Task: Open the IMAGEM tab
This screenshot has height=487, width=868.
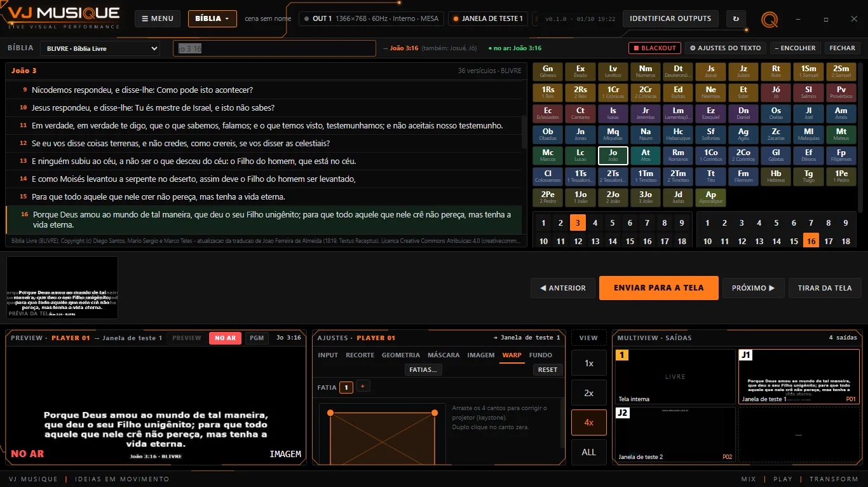Action: (481, 355)
